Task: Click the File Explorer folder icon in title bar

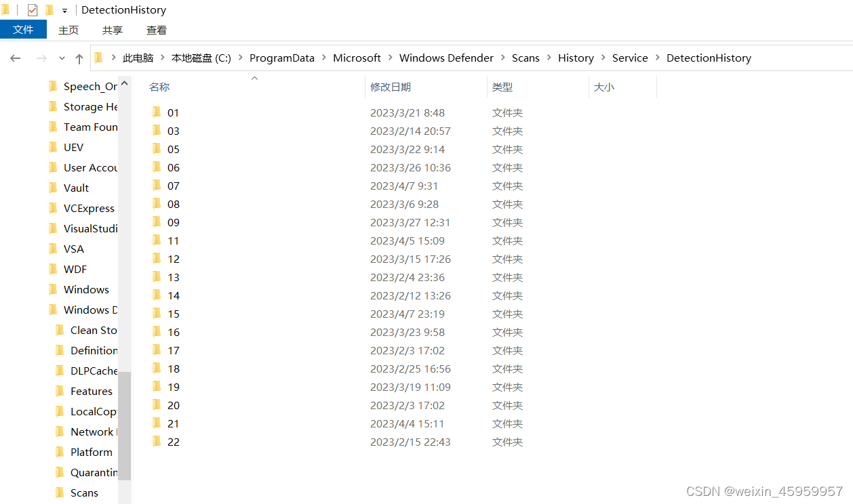Action: coord(6,9)
